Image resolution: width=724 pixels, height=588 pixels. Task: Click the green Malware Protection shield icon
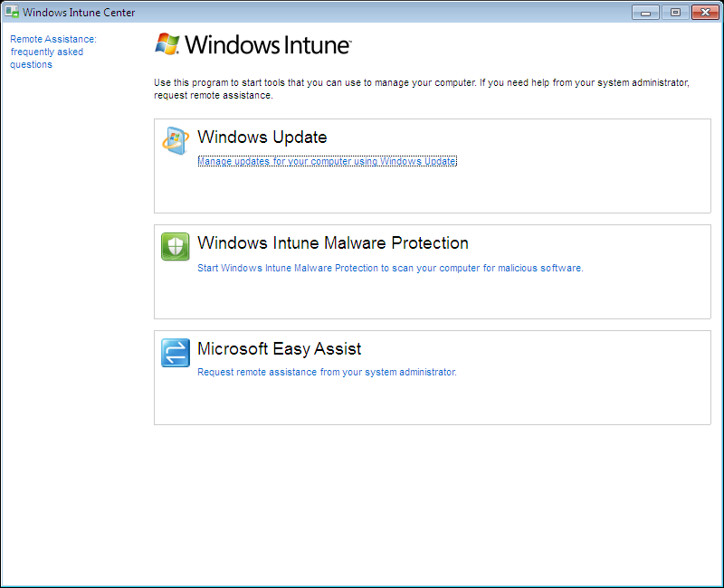coord(176,246)
